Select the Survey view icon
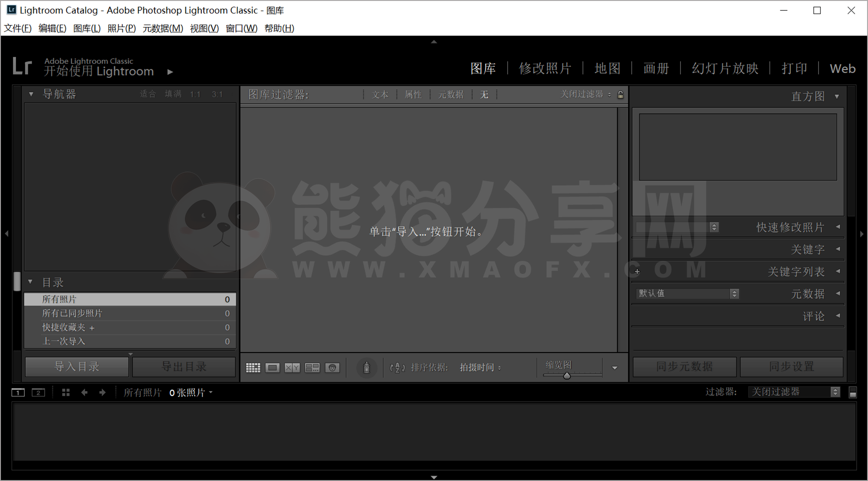 pyautogui.click(x=312, y=368)
